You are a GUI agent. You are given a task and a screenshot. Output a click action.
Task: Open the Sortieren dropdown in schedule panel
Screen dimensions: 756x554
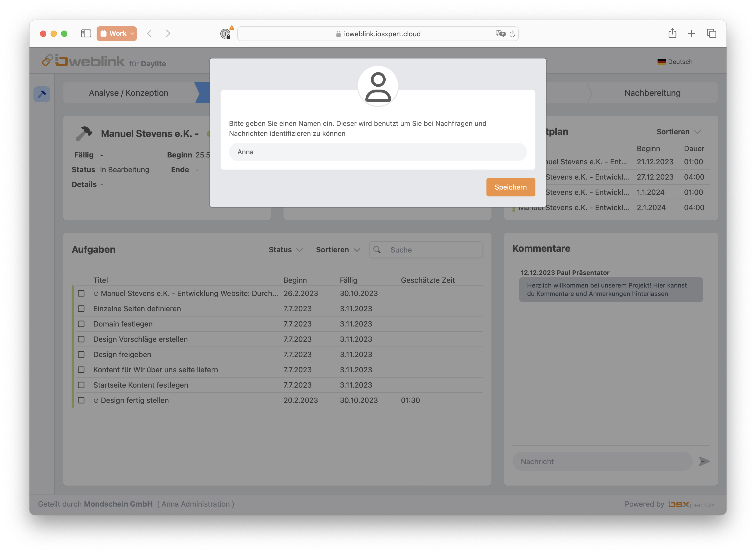678,132
